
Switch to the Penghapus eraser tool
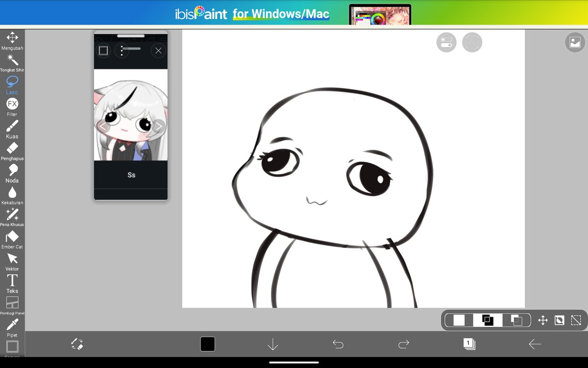click(x=12, y=151)
